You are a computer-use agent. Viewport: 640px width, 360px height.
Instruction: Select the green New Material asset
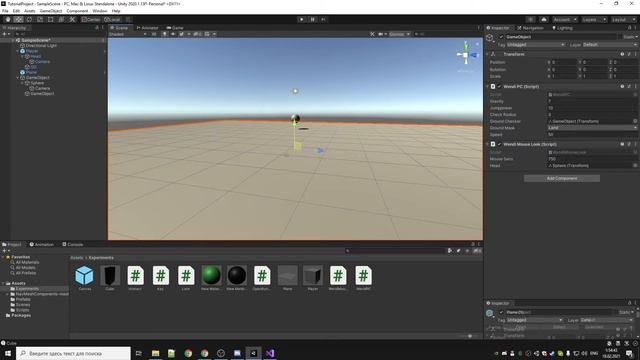pyautogui.click(x=211, y=278)
